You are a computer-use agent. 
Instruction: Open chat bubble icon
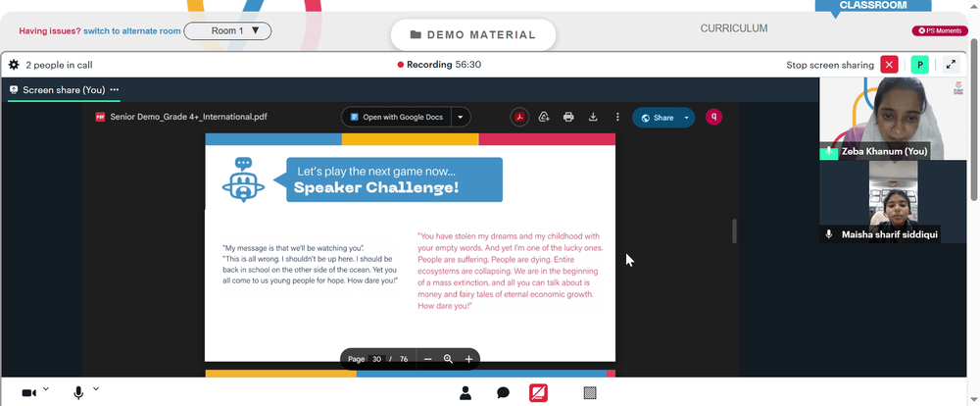pos(503,393)
